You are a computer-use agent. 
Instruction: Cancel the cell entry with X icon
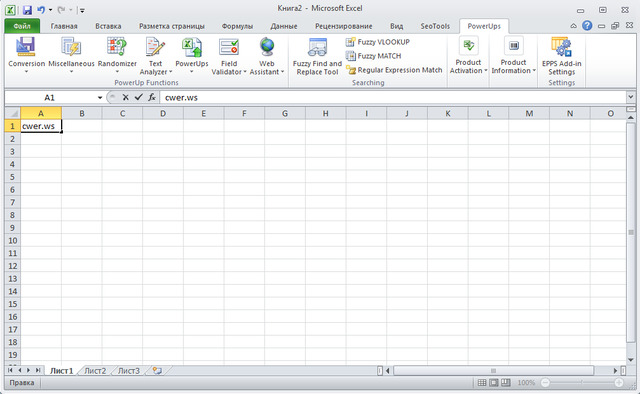coord(125,97)
